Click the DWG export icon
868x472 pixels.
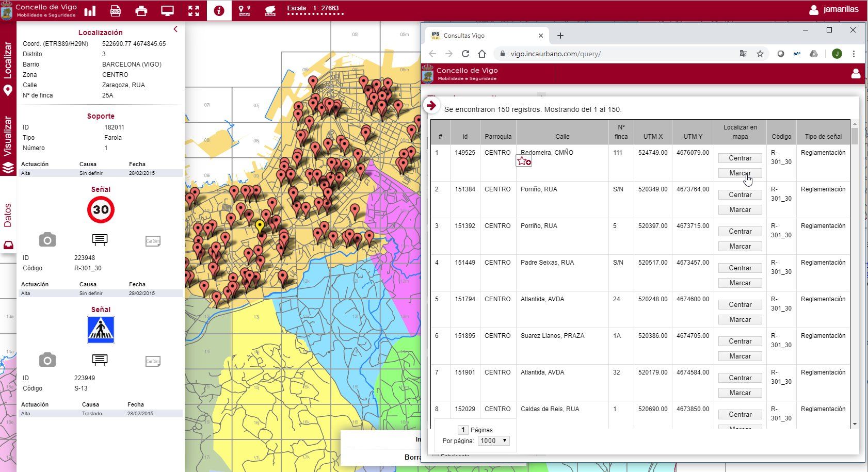coord(116,11)
